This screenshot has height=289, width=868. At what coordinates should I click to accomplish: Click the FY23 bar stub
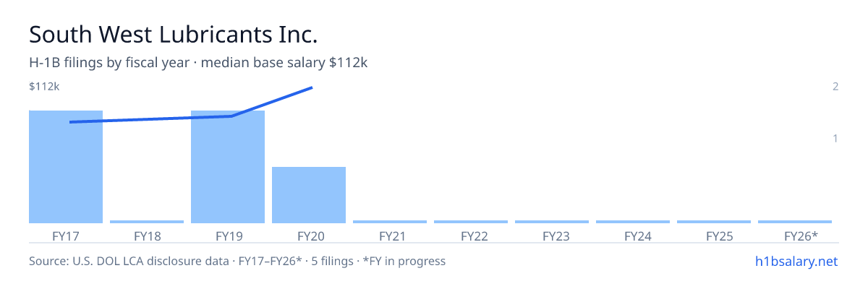[552, 222]
